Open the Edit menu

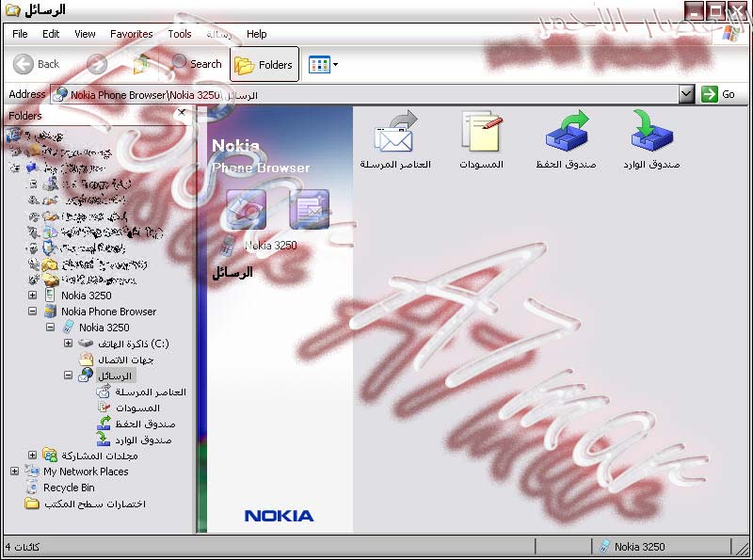click(x=51, y=34)
